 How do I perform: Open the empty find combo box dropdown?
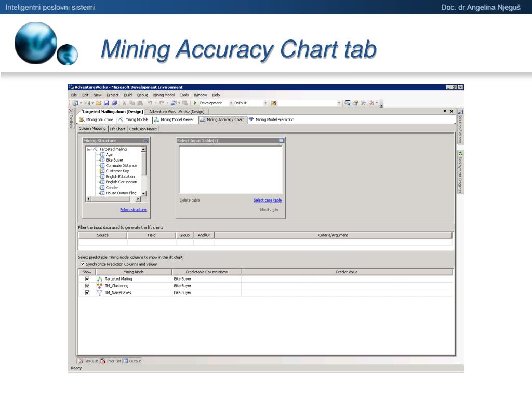tap(339, 103)
